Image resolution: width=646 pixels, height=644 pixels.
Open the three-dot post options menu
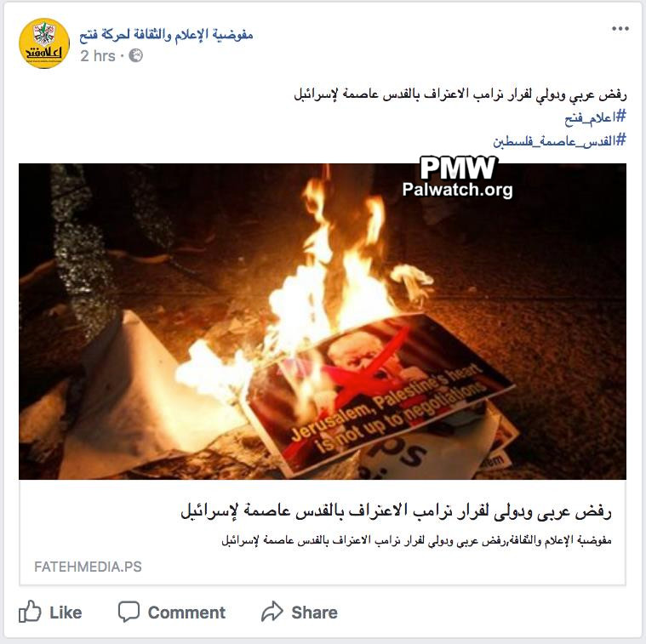620,28
